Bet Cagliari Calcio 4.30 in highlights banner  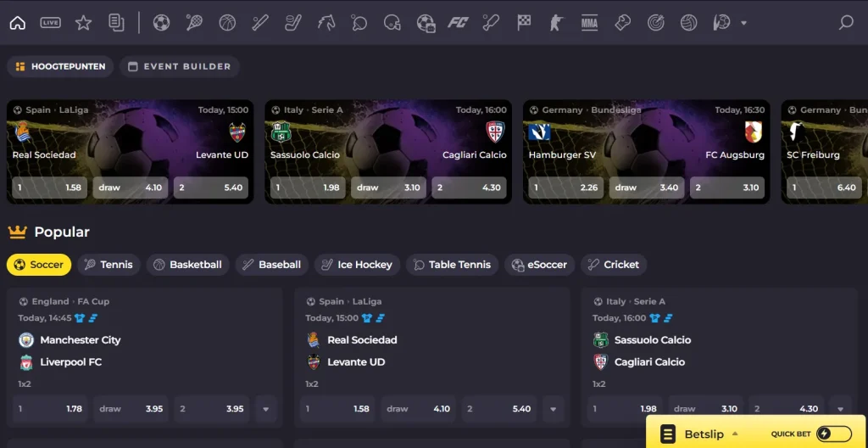click(469, 188)
